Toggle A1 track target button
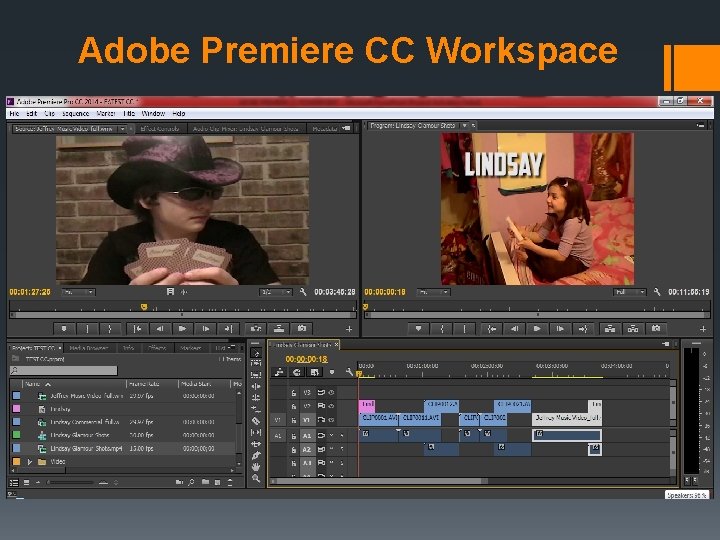 [307, 436]
